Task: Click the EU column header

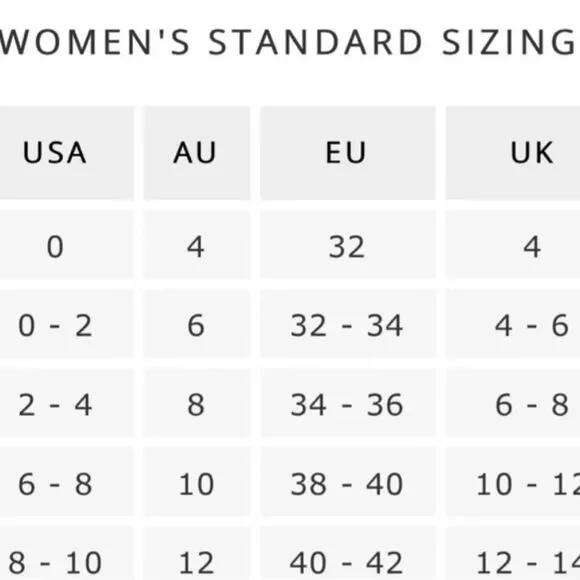Action: 348,153
